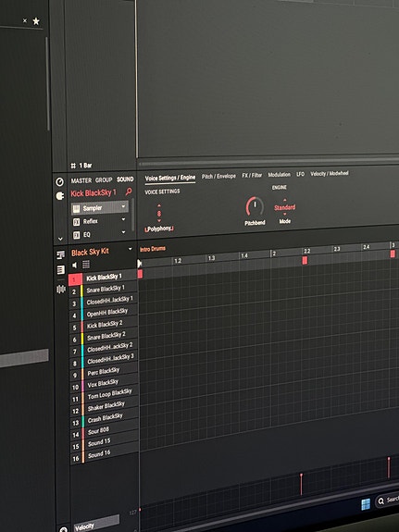Click the magnifier beside Kick BlackSky 1

(x=129, y=192)
